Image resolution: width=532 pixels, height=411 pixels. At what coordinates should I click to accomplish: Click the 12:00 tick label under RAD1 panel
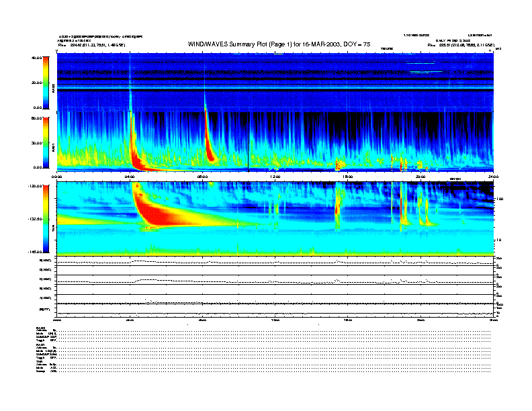275,177
